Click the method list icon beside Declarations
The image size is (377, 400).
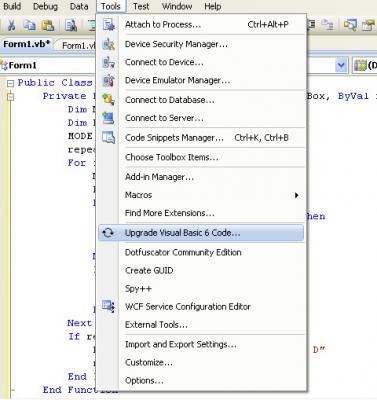coord(360,65)
